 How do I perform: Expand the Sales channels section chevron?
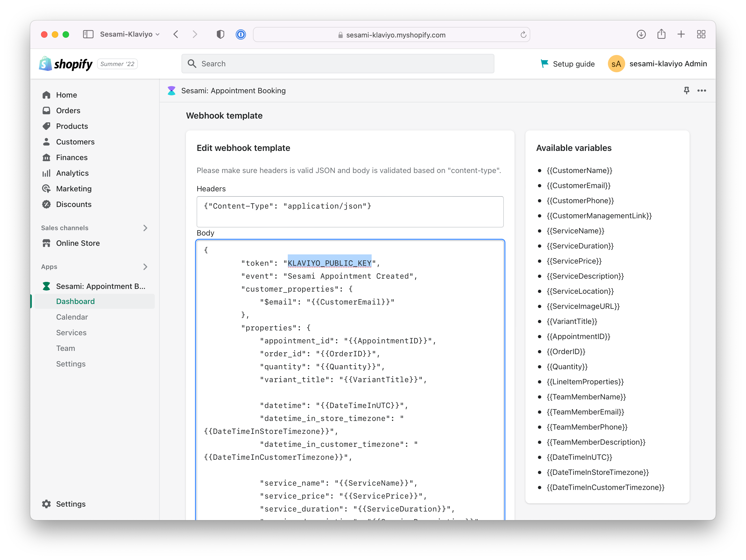coord(145,228)
